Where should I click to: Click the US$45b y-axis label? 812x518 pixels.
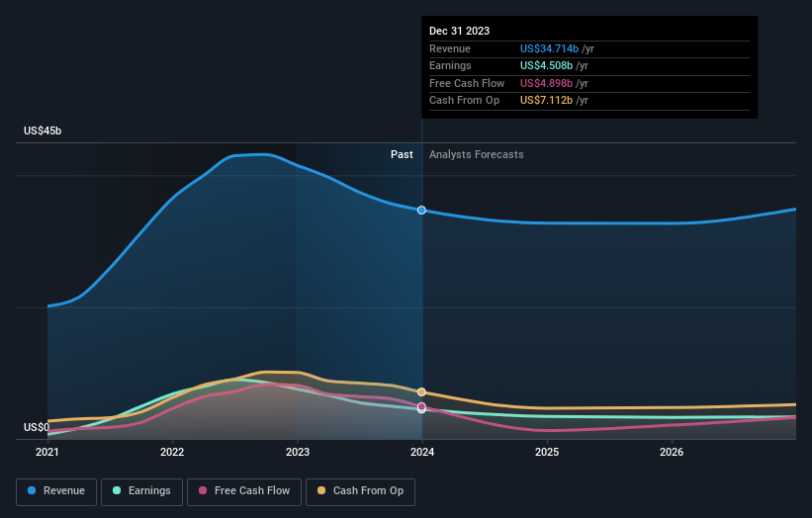coord(43,130)
